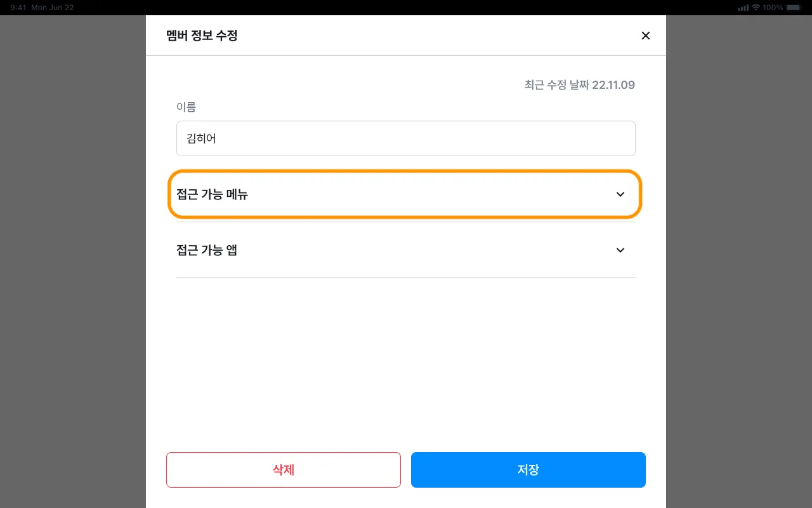Tap the battery icon in status bar
Viewport: 812px width, 508px height.
[794, 8]
